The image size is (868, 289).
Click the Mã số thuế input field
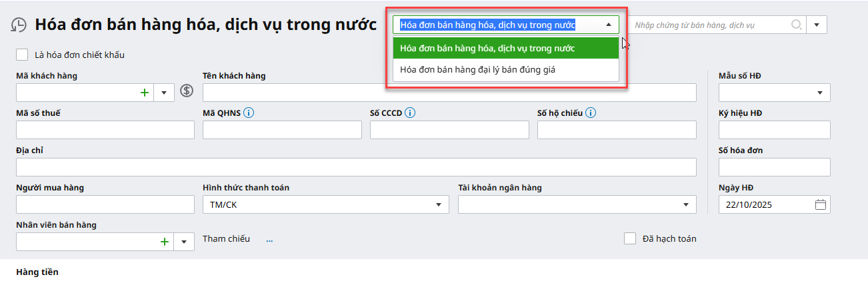105,130
